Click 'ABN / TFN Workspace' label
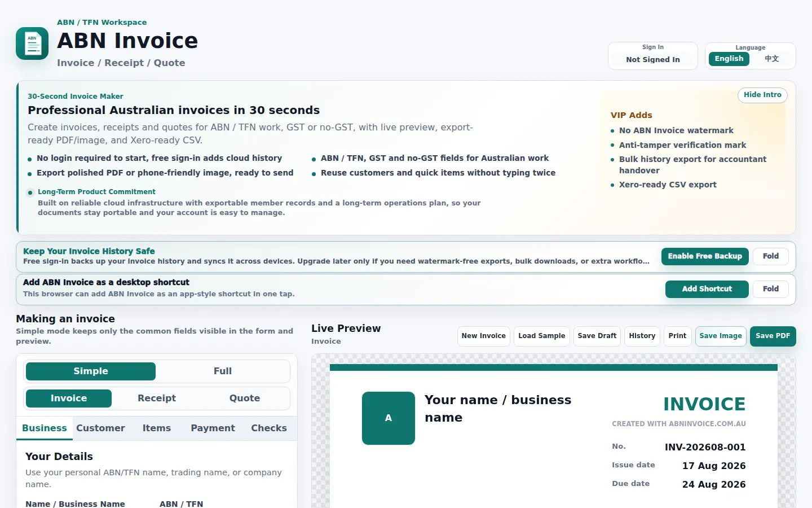812x508 pixels. tap(101, 23)
